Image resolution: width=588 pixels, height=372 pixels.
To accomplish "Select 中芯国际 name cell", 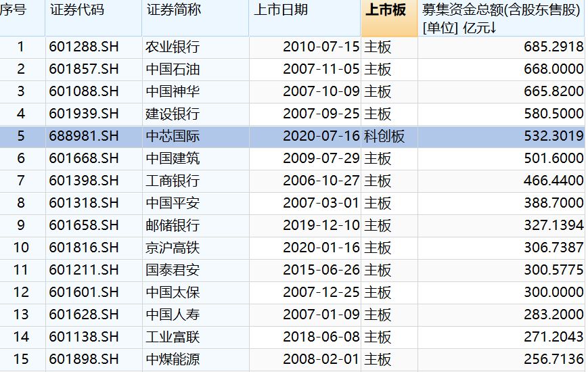I will point(196,137).
